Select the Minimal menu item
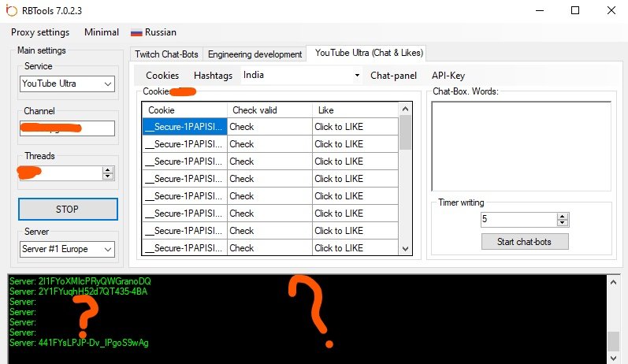Image resolution: width=628 pixels, height=364 pixels. pyautogui.click(x=102, y=32)
